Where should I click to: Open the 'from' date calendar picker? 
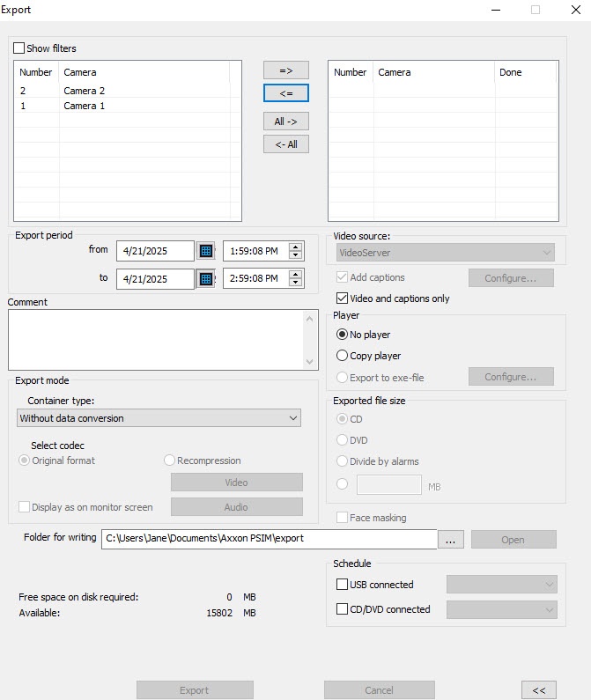click(206, 251)
